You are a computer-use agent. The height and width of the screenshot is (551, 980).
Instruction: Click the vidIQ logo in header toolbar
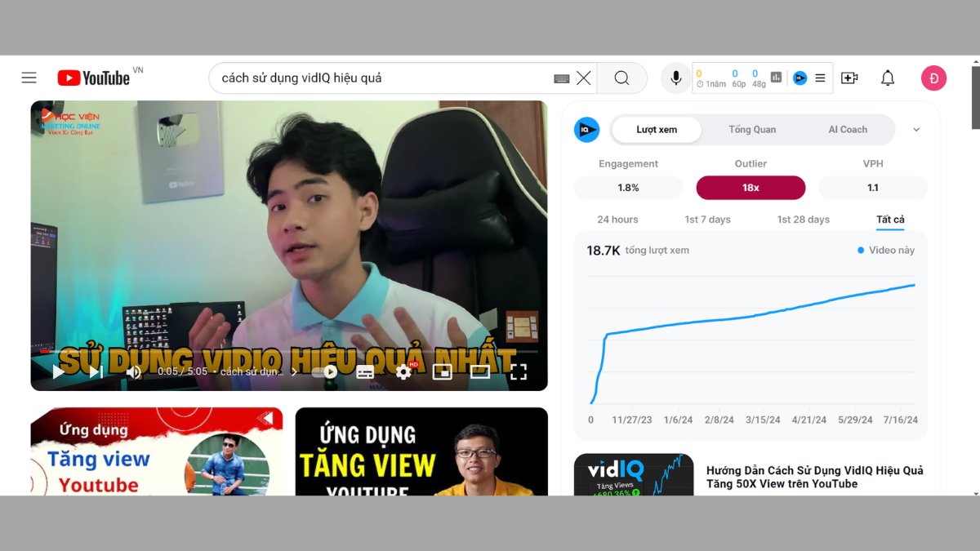[800, 78]
